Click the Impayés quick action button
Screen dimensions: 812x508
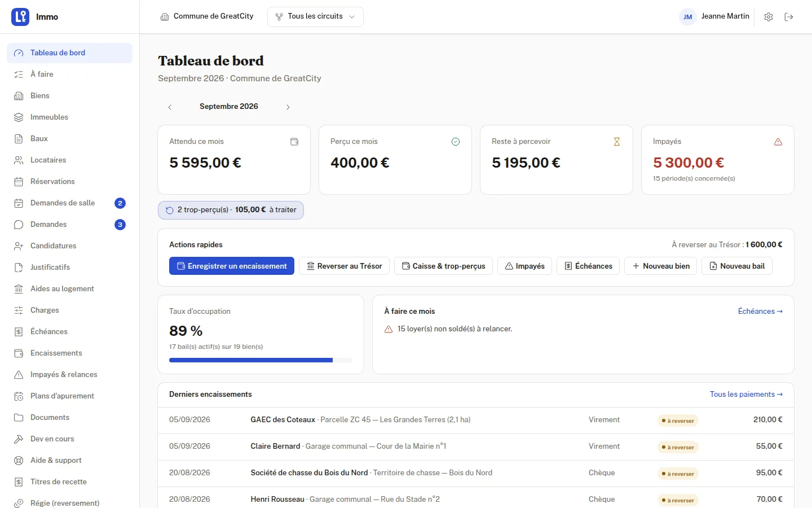(524, 266)
